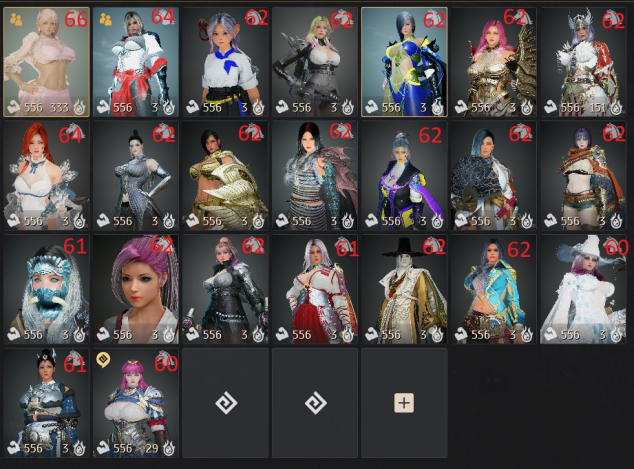Image resolution: width=634 pixels, height=469 pixels.
Task: Click the 151 energy value on winged-helmet character
Action: 597,108
